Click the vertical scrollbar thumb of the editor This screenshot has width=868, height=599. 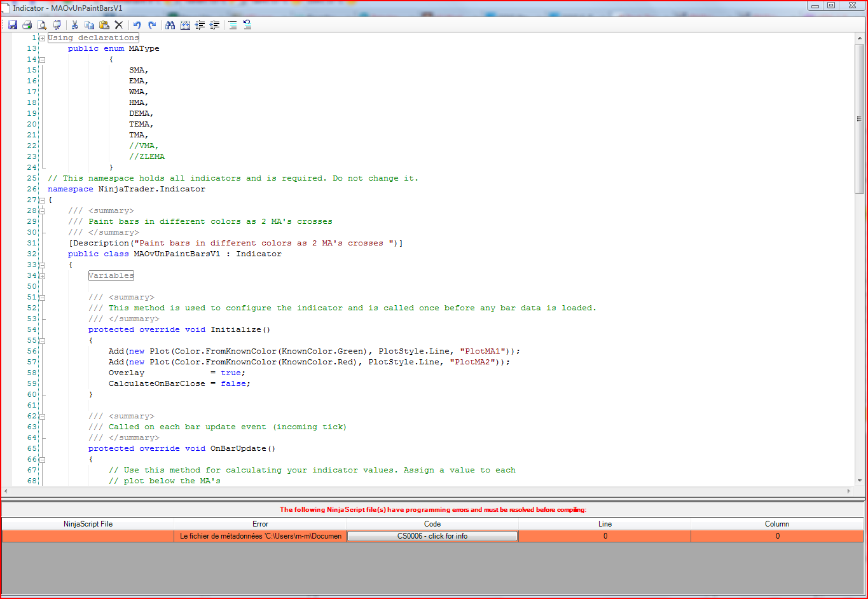(860, 118)
